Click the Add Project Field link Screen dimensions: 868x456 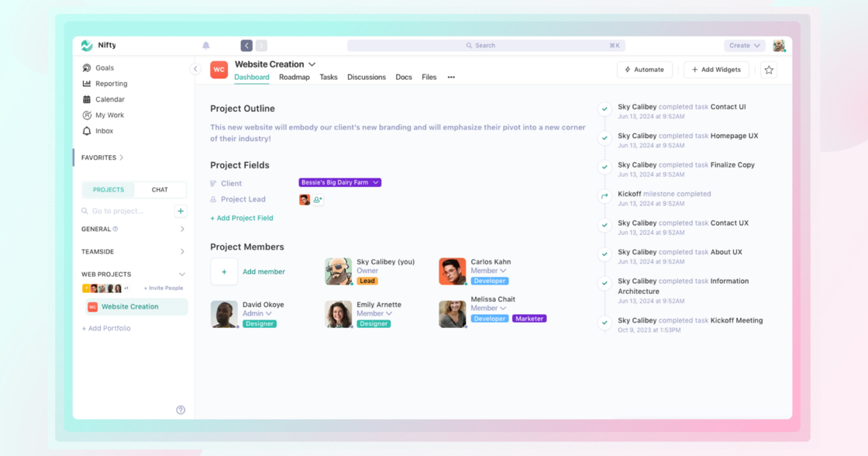(242, 218)
